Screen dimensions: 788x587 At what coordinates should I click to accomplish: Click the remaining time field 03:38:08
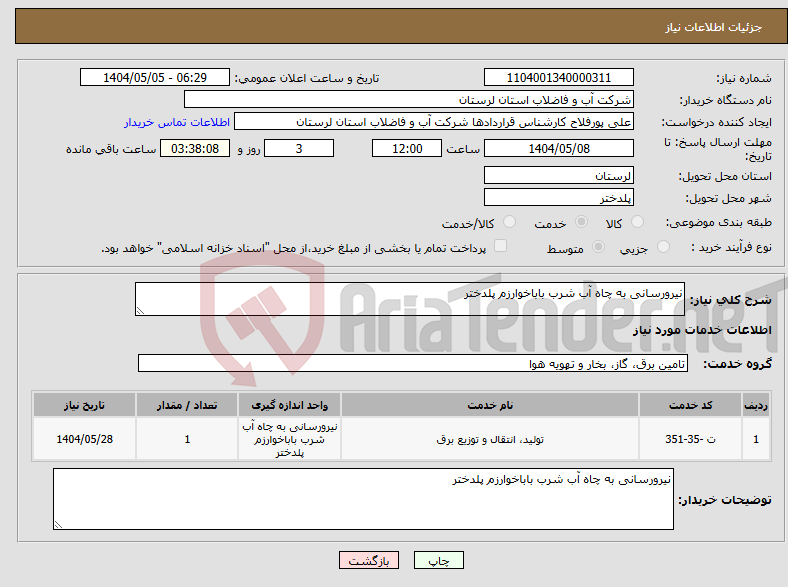(195, 148)
